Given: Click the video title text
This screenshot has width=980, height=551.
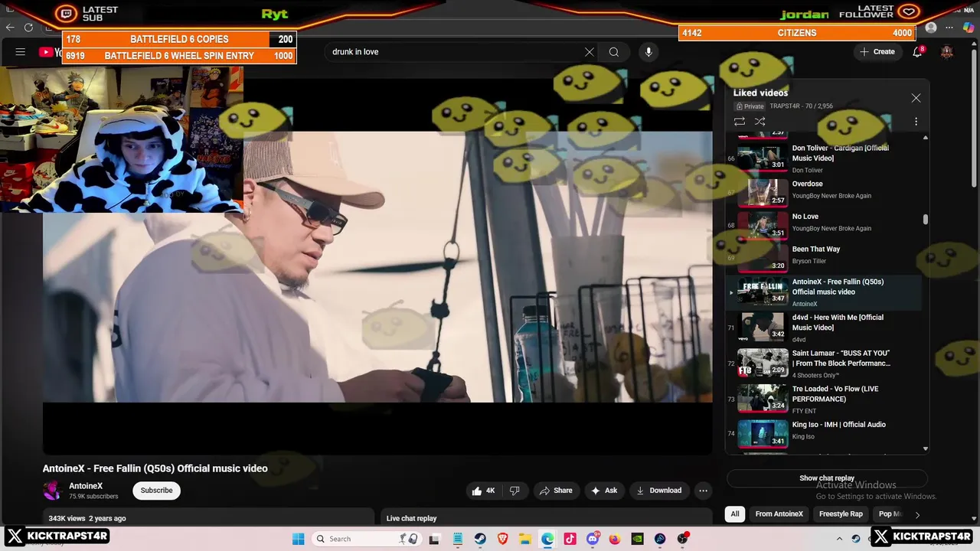Looking at the screenshot, I should point(155,468).
